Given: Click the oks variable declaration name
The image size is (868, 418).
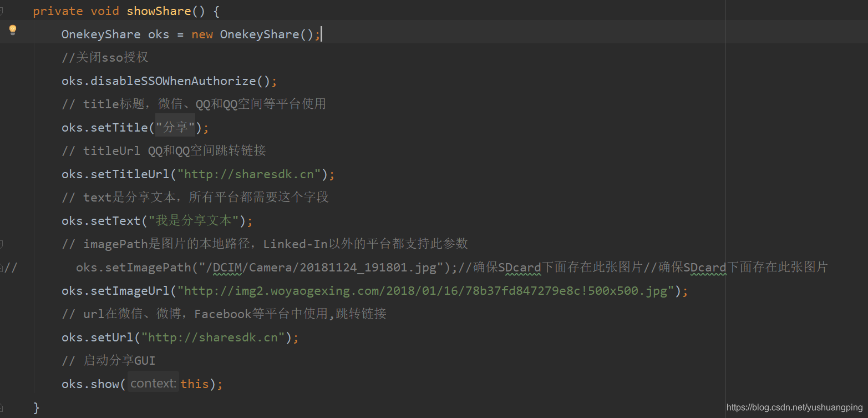Looking at the screenshot, I should [x=159, y=34].
